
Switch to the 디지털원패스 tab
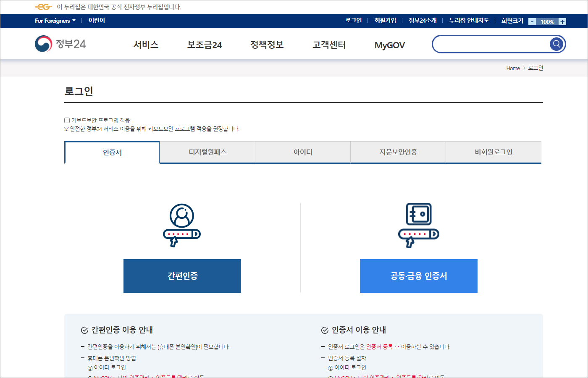click(207, 152)
